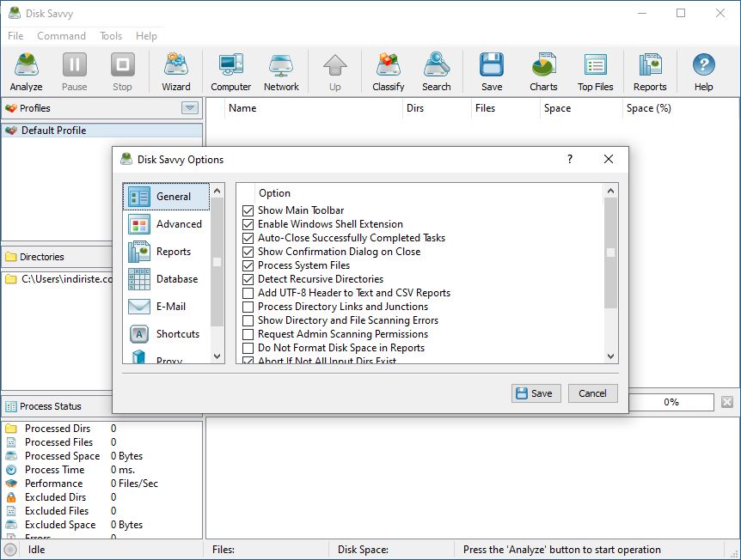741x560 pixels.
Task: Enable Request Admin Scanning Permissions
Action: click(x=248, y=334)
